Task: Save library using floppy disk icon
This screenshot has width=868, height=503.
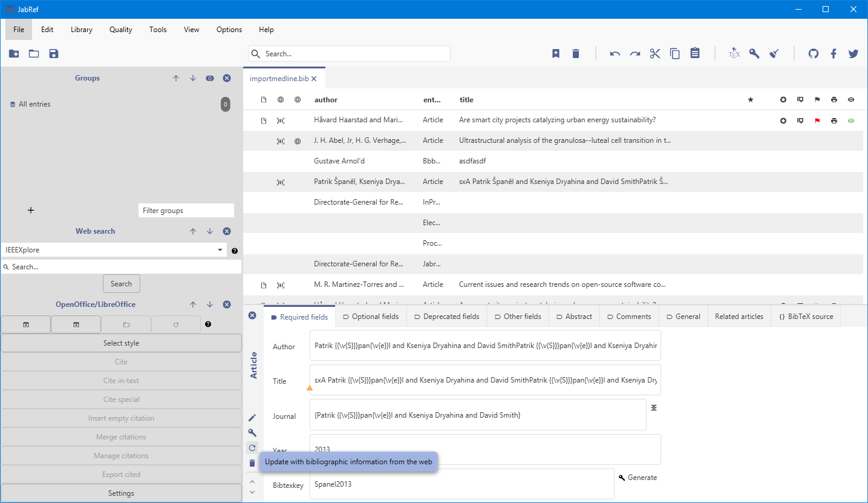Action: point(54,54)
